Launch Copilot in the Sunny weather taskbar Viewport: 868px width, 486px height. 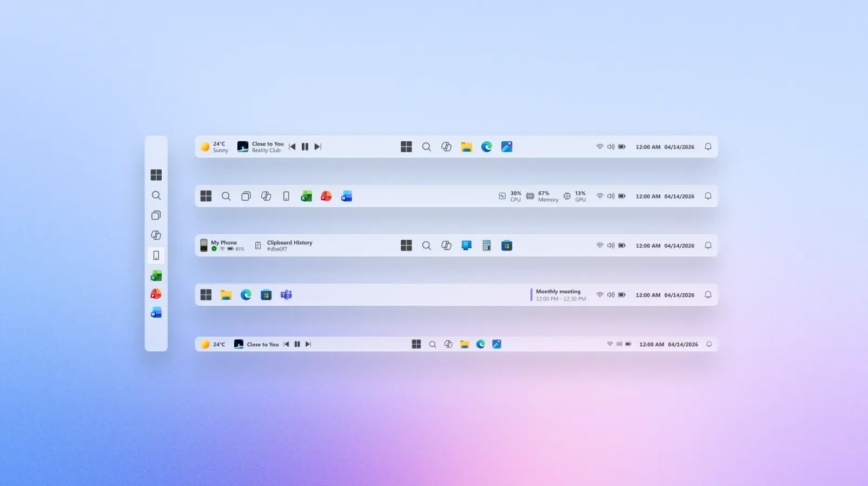(x=447, y=147)
